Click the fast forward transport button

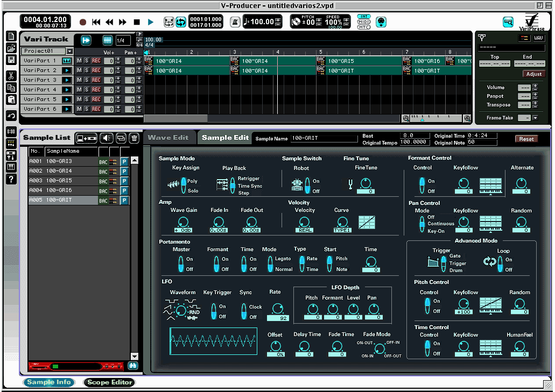click(x=123, y=22)
